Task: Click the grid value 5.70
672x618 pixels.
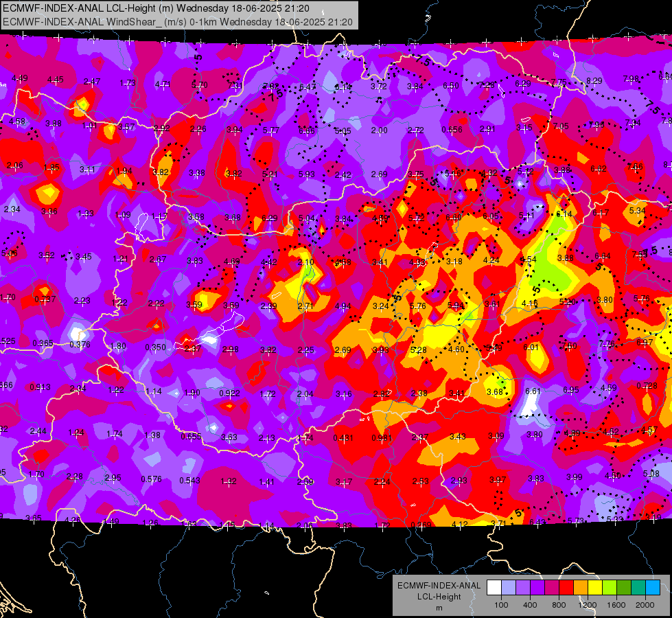Action: pyautogui.click(x=199, y=85)
